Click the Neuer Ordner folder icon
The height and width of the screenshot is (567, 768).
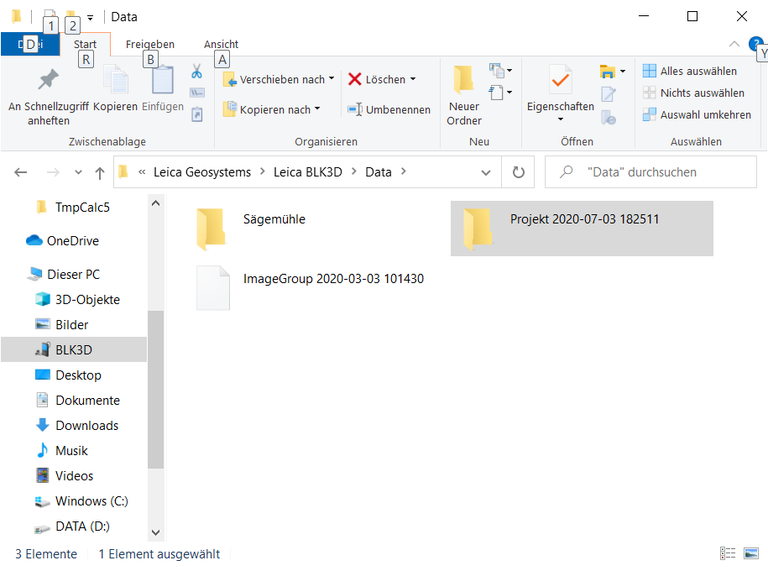(x=464, y=80)
